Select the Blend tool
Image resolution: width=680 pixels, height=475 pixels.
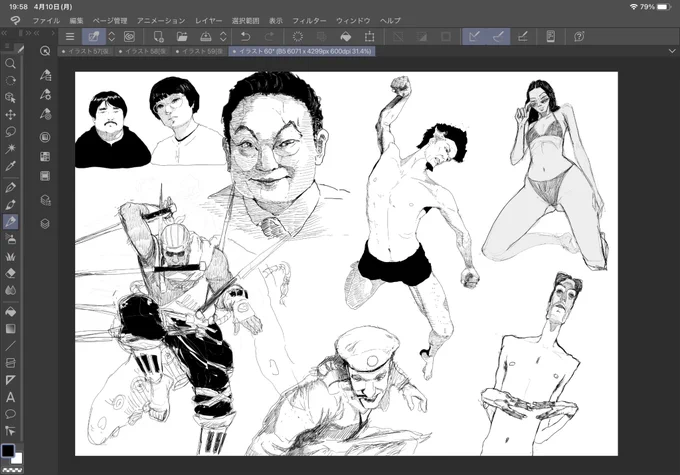pos(10,290)
